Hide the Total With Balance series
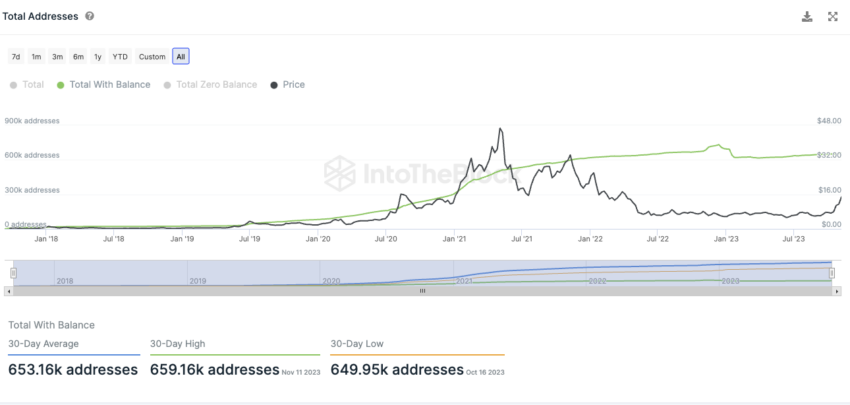This screenshot has height=405, width=850. point(104,85)
